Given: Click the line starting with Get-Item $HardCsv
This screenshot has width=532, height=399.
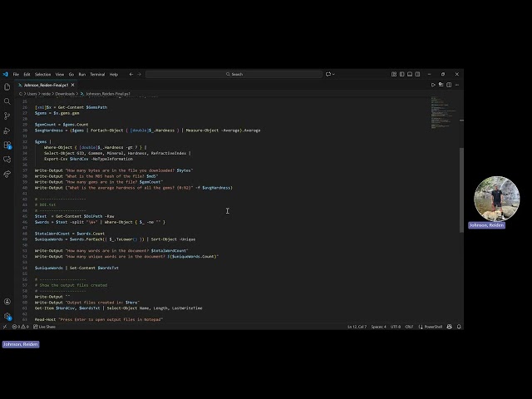Looking at the screenshot, I should 118,308.
